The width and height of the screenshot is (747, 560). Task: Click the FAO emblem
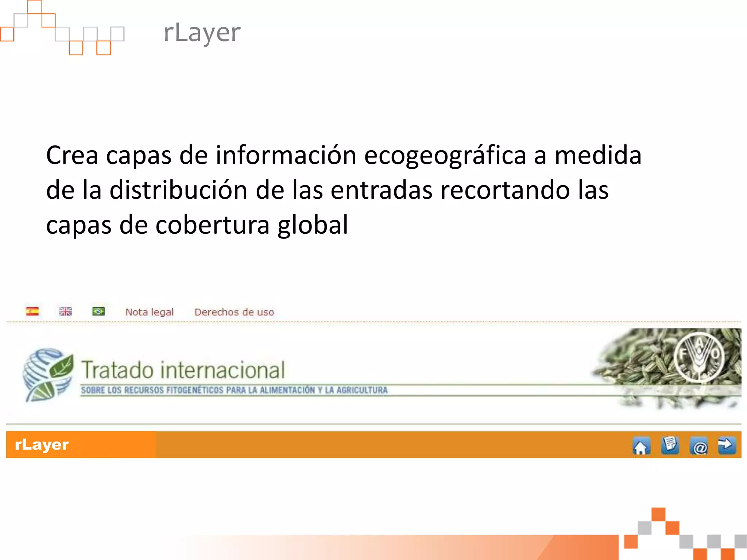[x=699, y=357]
